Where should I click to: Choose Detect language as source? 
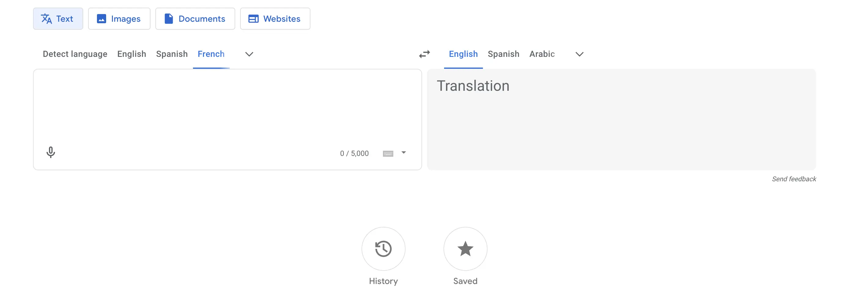pos(75,54)
